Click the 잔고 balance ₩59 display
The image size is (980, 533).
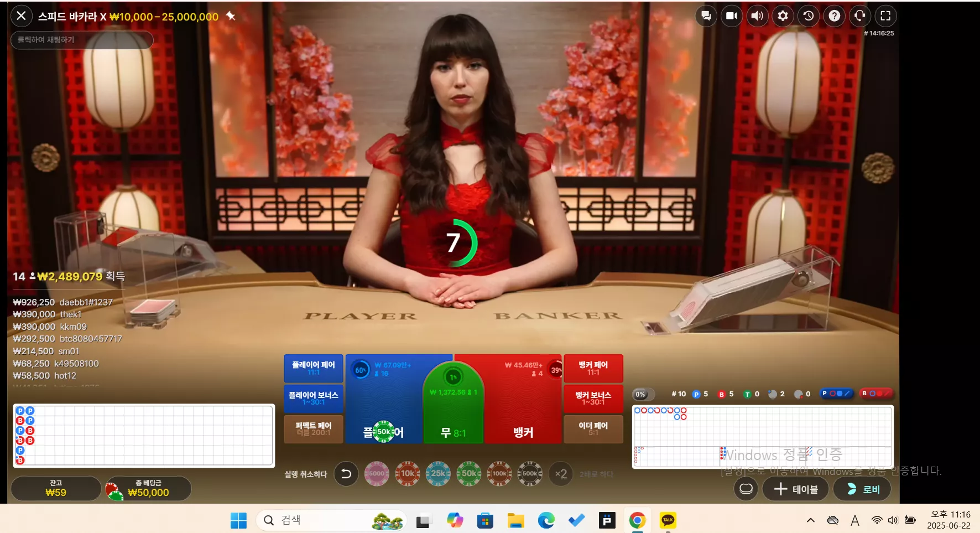pyautogui.click(x=56, y=488)
